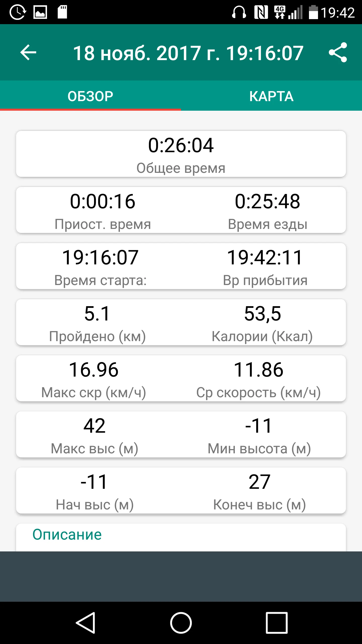Tap the Ср скорость average speed value

258,370
